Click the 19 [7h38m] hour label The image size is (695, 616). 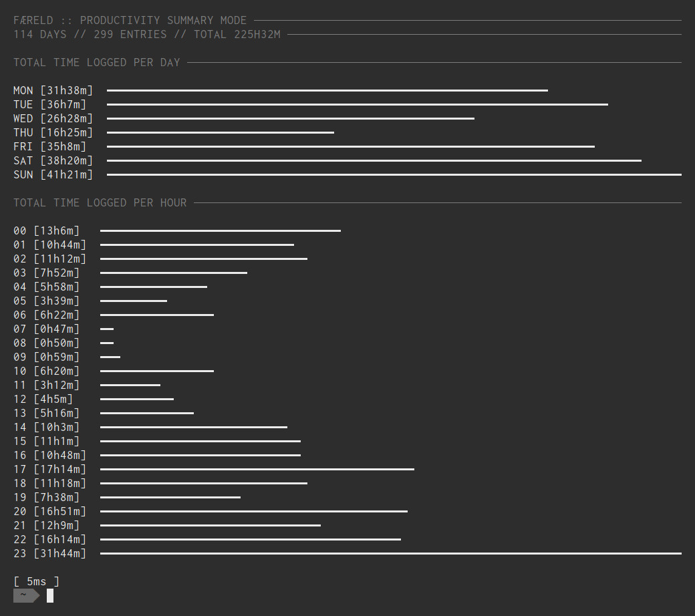(x=47, y=498)
